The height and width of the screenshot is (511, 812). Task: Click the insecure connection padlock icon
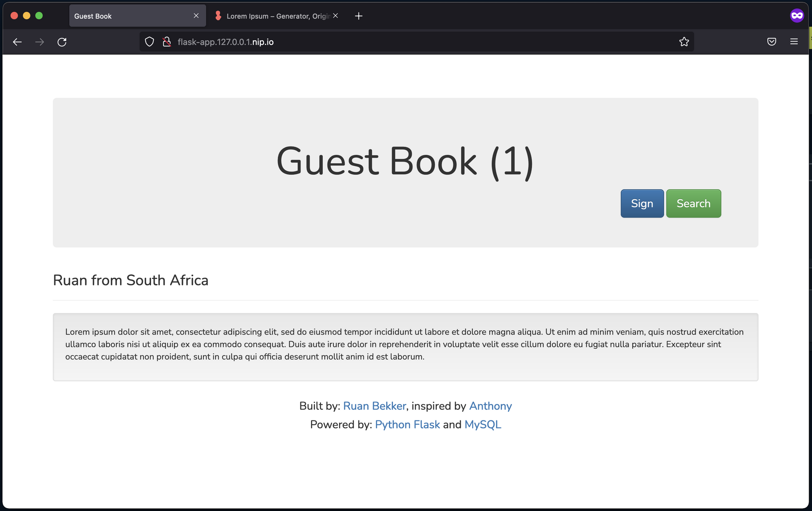point(166,42)
